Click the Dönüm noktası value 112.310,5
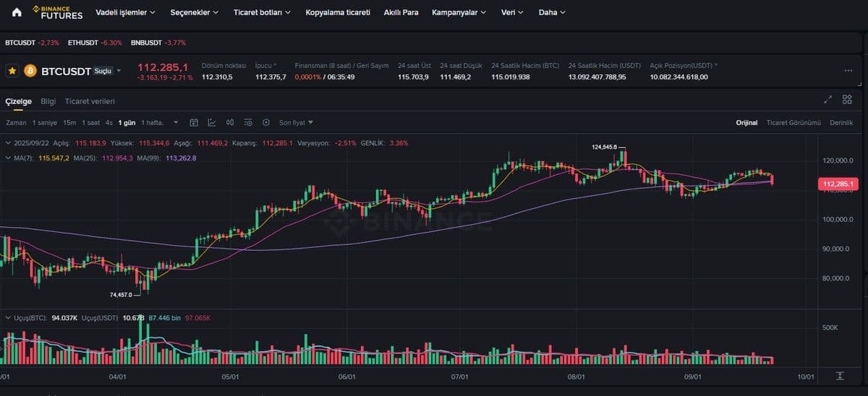The width and height of the screenshot is (868, 396). click(217, 77)
